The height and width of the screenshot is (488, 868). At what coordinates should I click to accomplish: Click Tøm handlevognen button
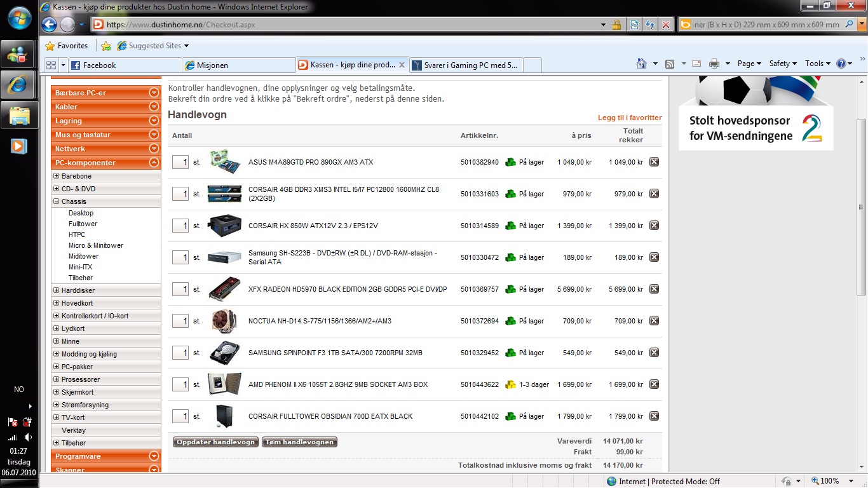click(x=299, y=442)
